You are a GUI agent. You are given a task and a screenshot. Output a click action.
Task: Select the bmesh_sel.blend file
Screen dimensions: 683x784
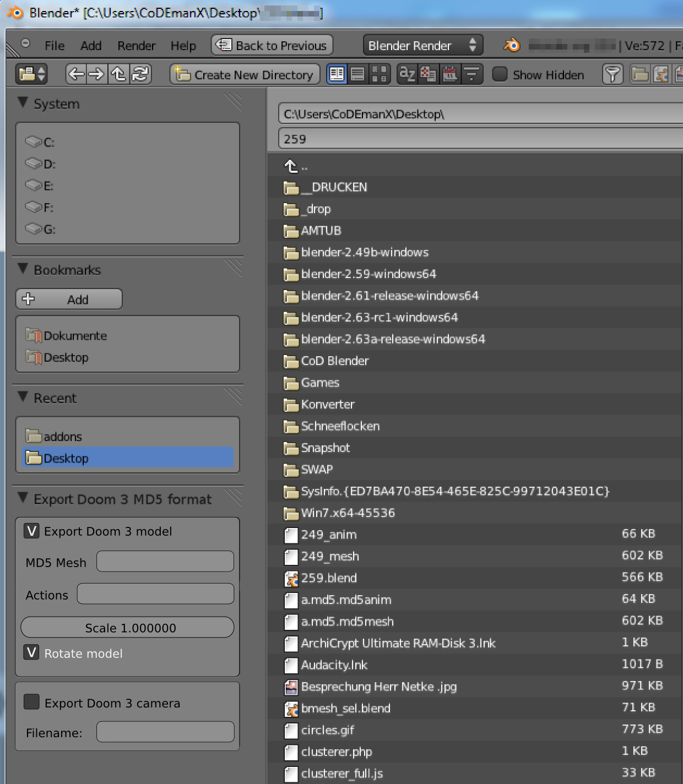click(475, 709)
